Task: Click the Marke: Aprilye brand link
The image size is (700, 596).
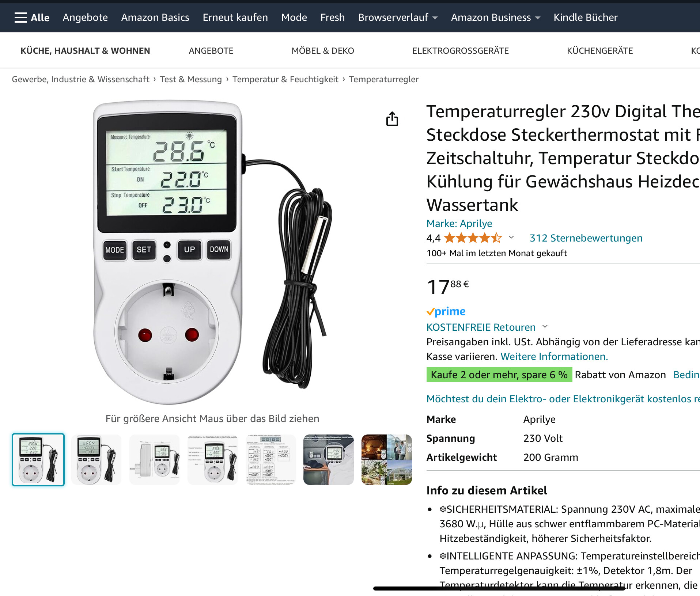Action: [x=459, y=223]
